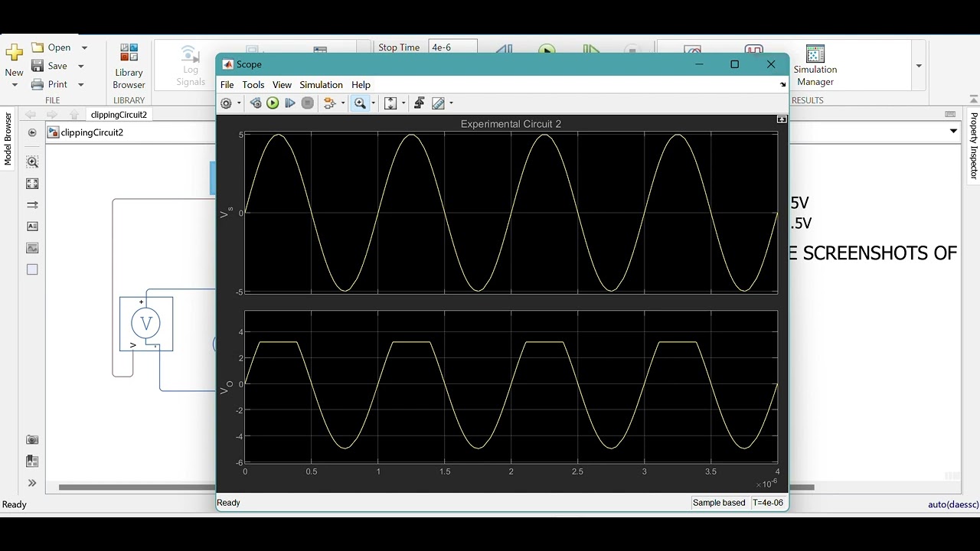Expand the Save dropdown arrow
This screenshot has height=551, width=980.
point(80,67)
